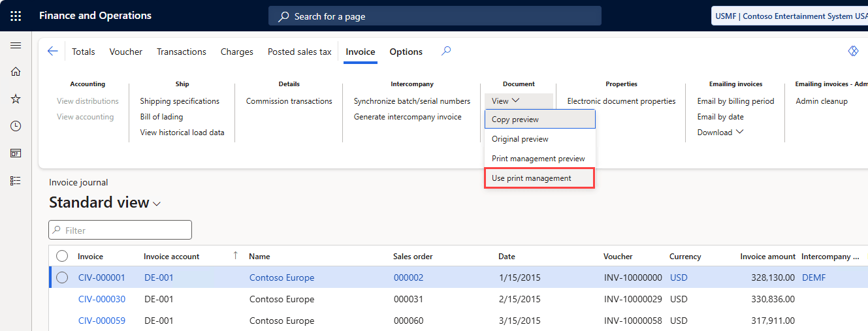Click the action pane search magnifier
This screenshot has height=331, width=868.
pos(446,51)
